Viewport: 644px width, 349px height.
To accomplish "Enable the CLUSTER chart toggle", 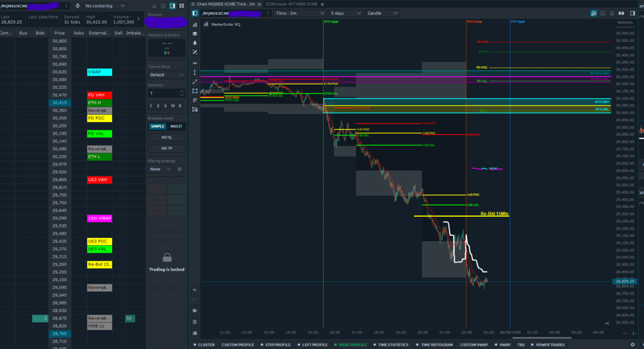I will pyautogui.click(x=204, y=345).
